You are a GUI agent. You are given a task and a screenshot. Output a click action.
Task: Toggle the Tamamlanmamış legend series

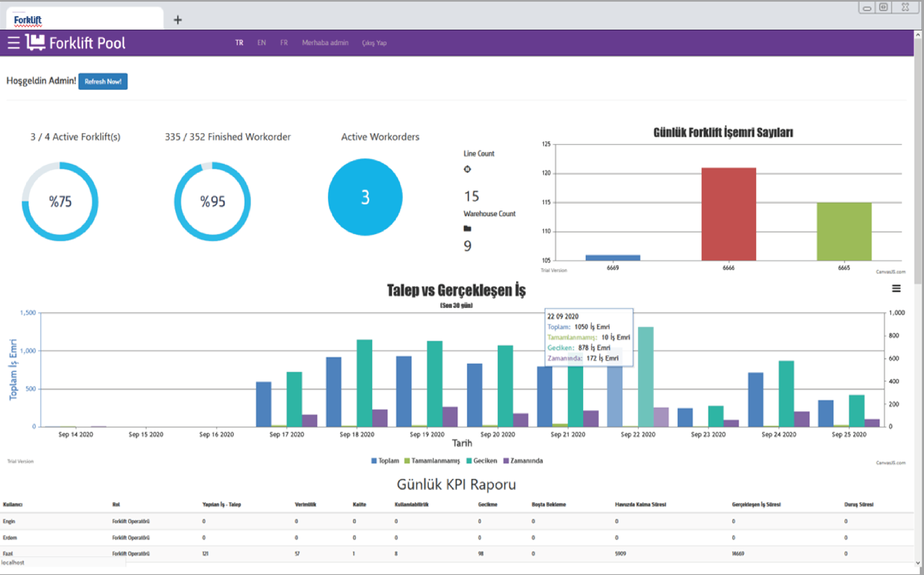tap(432, 461)
